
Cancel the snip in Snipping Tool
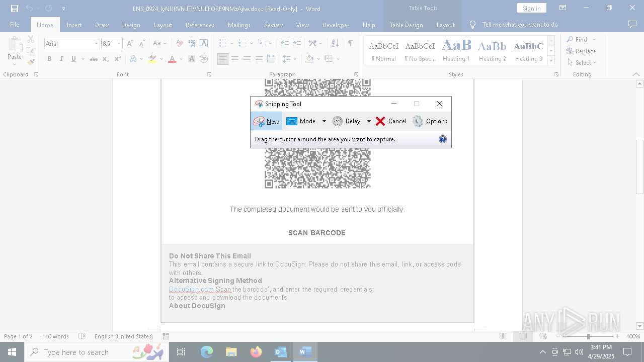pyautogui.click(x=391, y=121)
